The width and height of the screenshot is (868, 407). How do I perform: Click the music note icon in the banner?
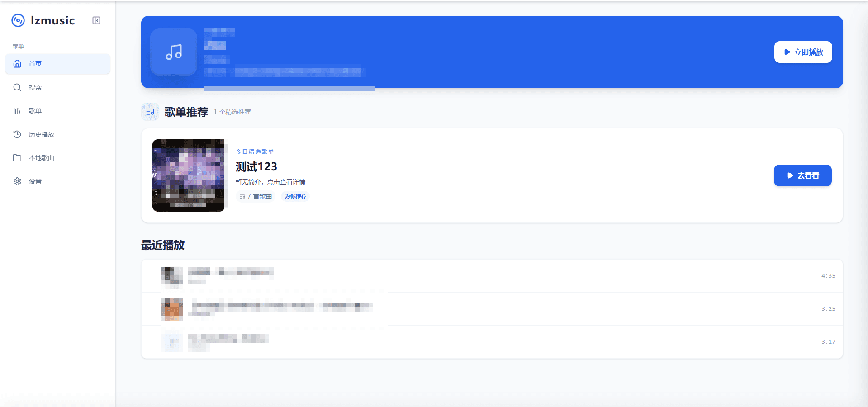tap(173, 52)
